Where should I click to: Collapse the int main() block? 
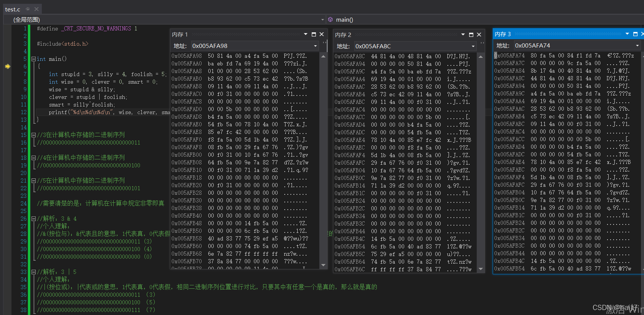(33, 59)
